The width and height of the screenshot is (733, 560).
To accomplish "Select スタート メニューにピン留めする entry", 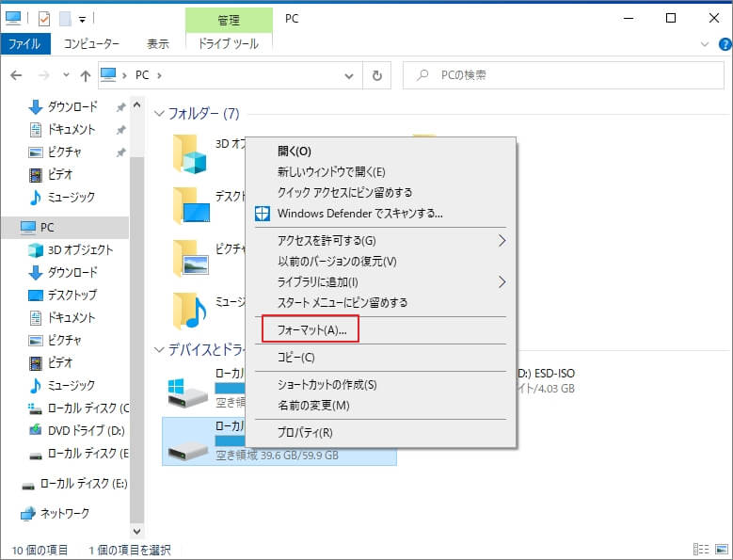I will click(343, 302).
